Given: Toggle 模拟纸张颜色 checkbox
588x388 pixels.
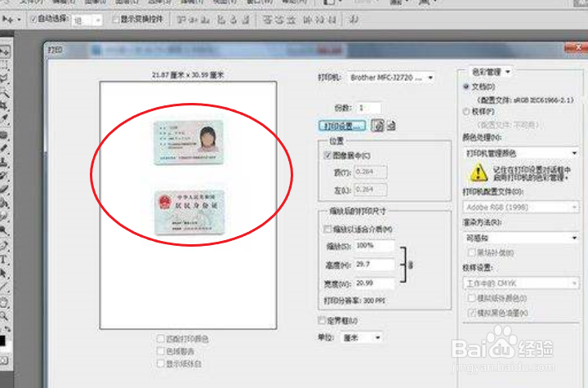Looking at the screenshot, I should click(471, 298).
